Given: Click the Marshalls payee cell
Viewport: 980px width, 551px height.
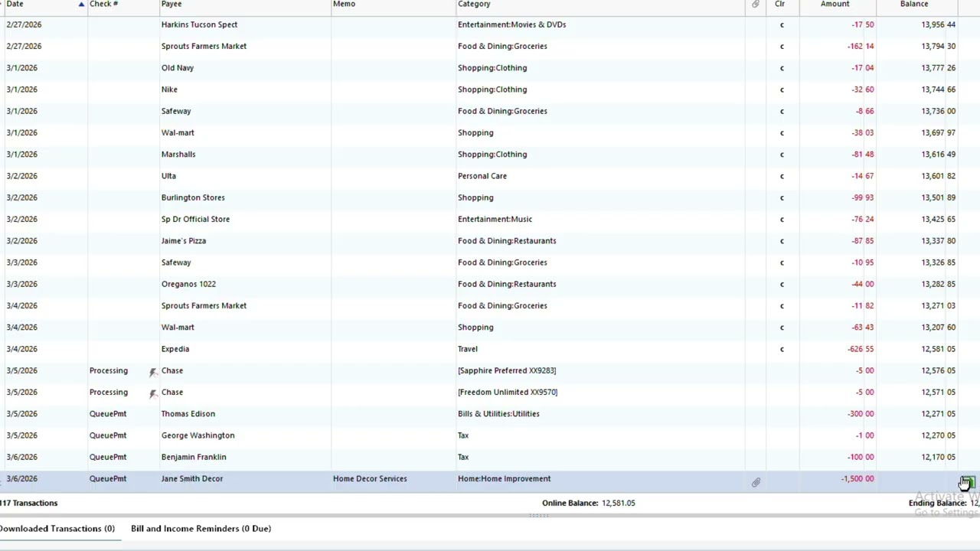Looking at the screenshot, I should pyautogui.click(x=178, y=154).
